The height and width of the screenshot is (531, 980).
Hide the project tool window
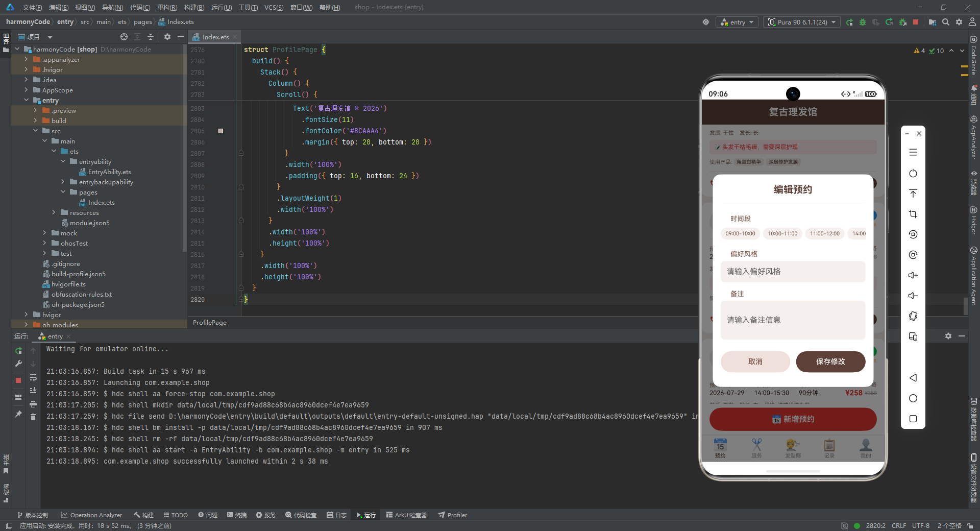tap(181, 37)
